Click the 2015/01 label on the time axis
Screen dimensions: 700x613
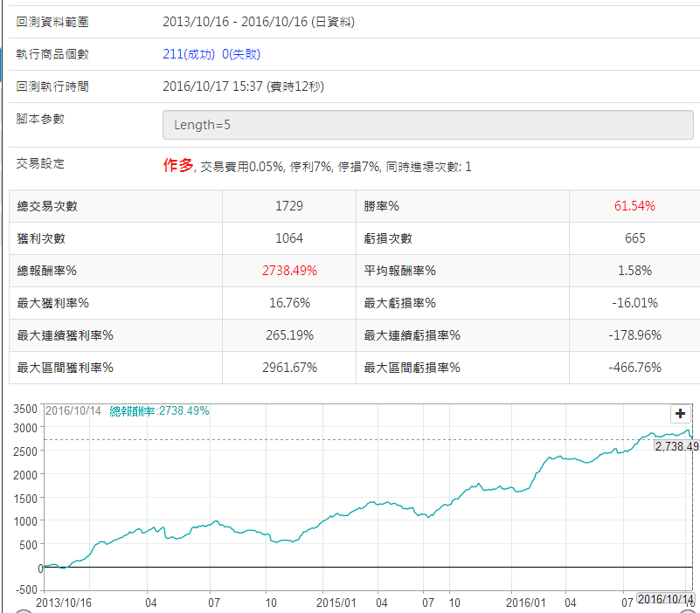338,602
